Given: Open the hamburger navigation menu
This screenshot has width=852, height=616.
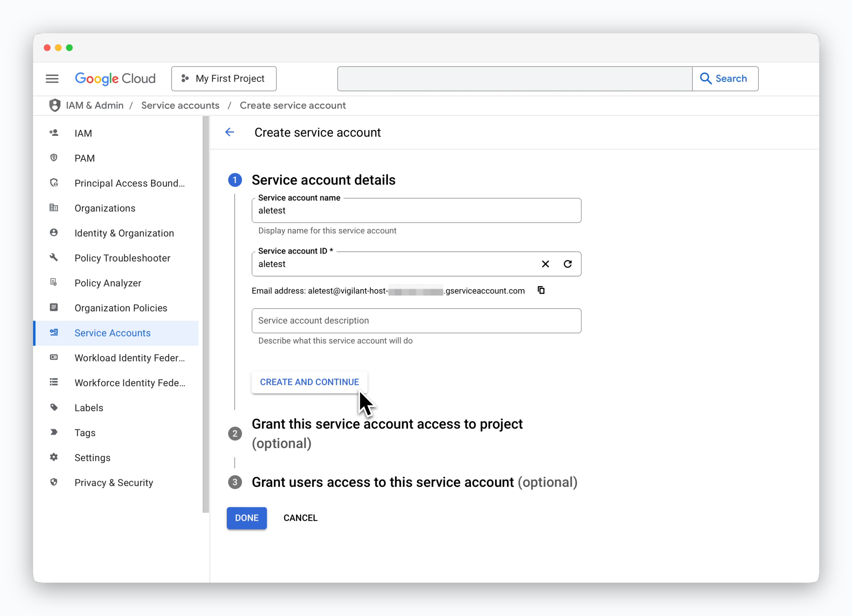Looking at the screenshot, I should pos(52,78).
